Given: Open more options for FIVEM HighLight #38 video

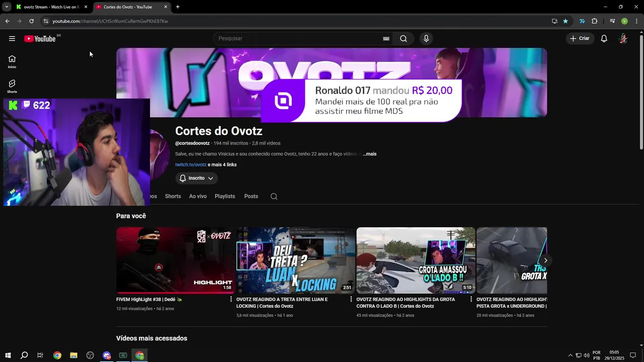Looking at the screenshot, I should pos(231,299).
